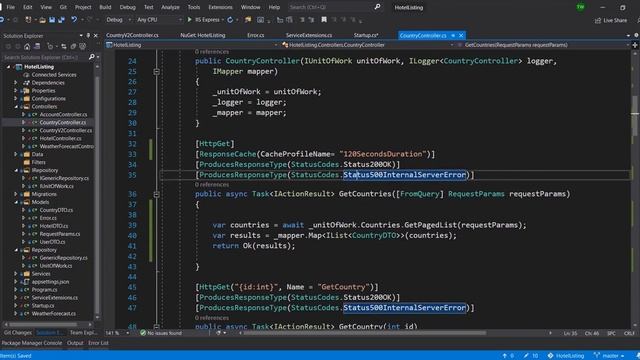Switch to the NuGet: HotelListing tab
This screenshot has height=360, width=640.
203,36
